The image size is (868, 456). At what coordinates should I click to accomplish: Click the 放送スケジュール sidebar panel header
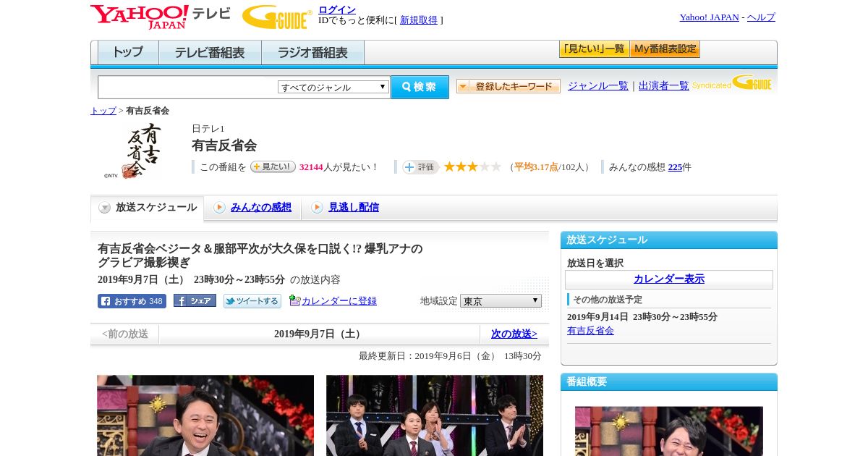(669, 240)
